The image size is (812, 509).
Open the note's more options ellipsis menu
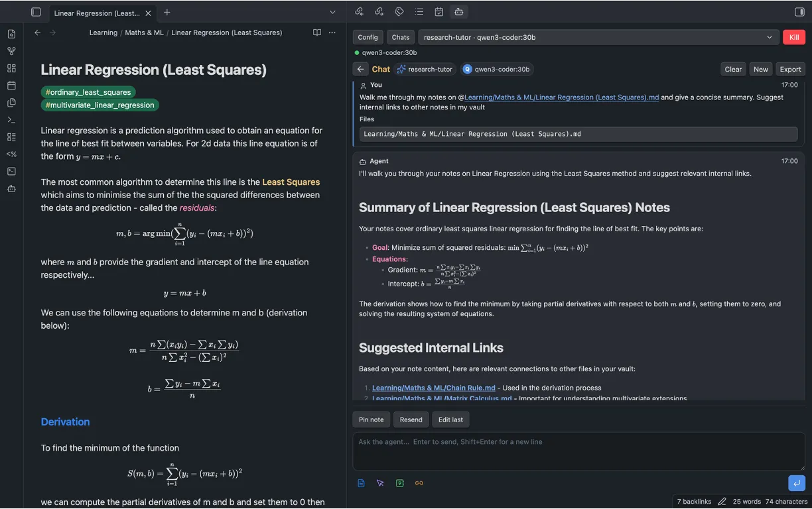[332, 32]
